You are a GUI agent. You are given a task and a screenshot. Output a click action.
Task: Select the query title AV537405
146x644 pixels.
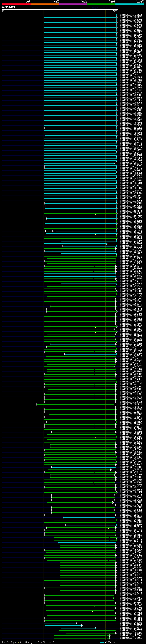pyautogui.click(x=8, y=8)
